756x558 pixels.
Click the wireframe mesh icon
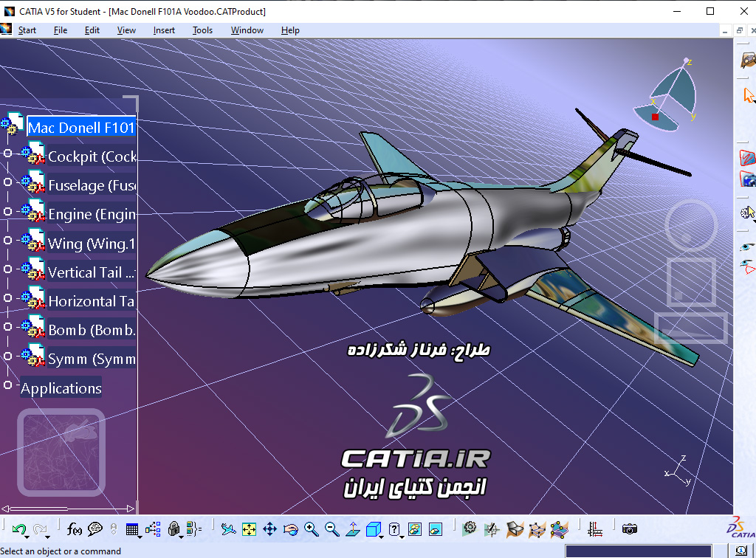coord(537,529)
